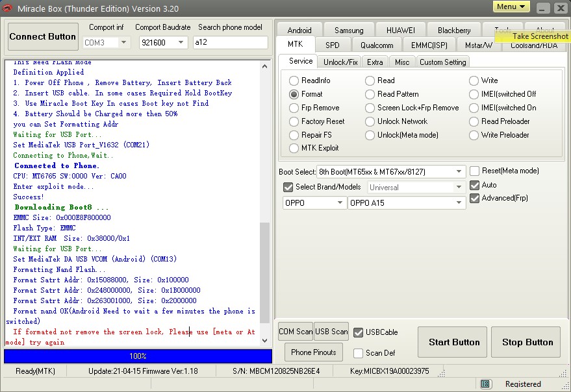The image size is (571, 392).
Task: Choose the Unlock Network option
Action: click(x=396, y=121)
